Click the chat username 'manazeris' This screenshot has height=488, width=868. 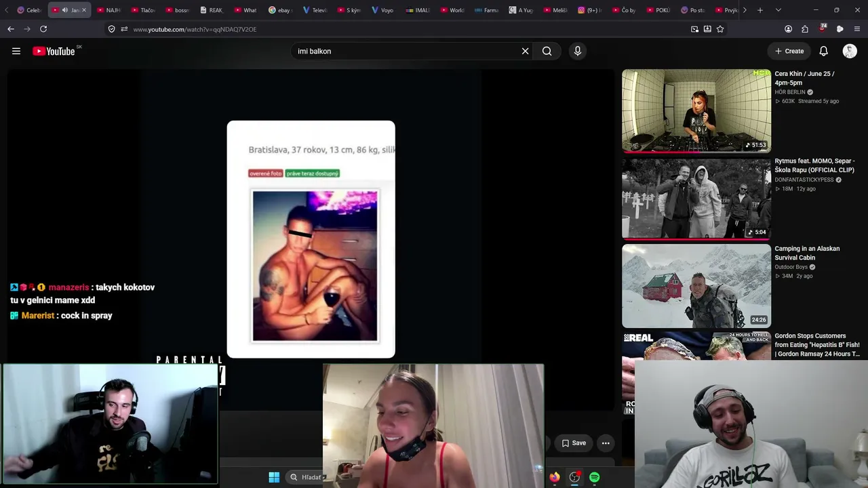(x=68, y=287)
